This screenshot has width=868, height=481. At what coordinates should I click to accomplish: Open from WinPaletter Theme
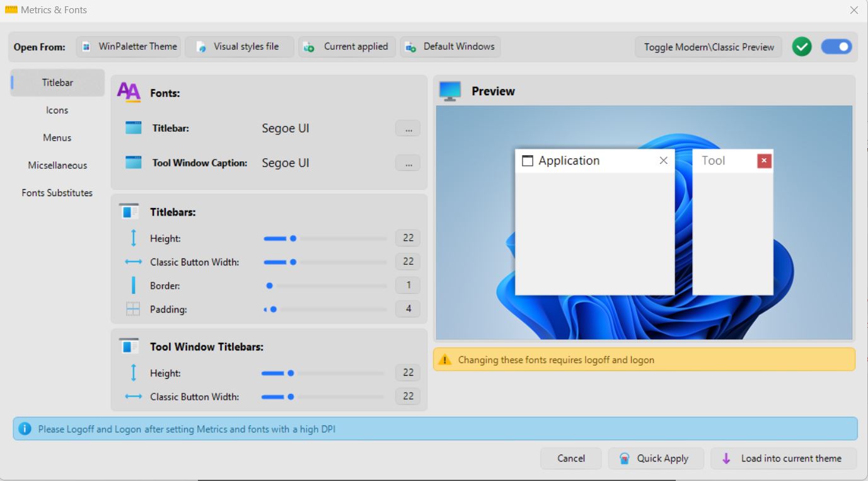click(129, 47)
